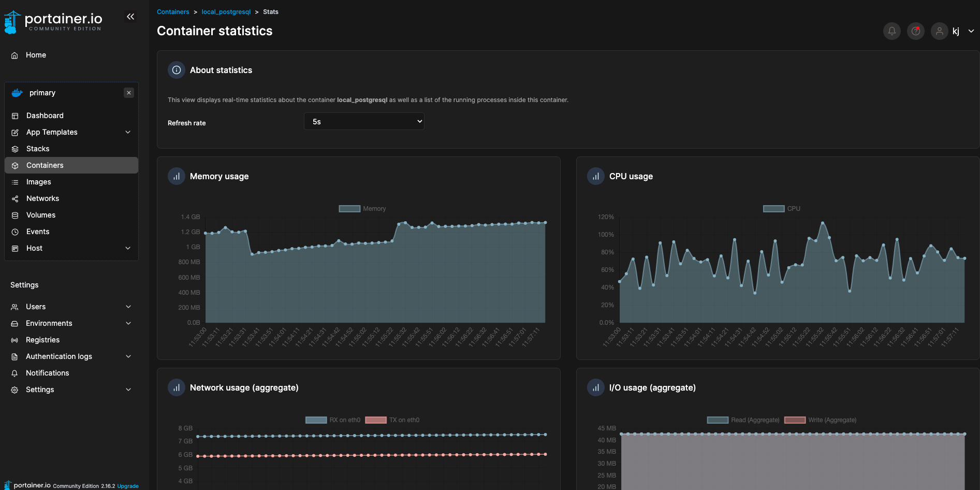Click the Docker whale icon beside primary
The image size is (980, 490).
pos(17,93)
